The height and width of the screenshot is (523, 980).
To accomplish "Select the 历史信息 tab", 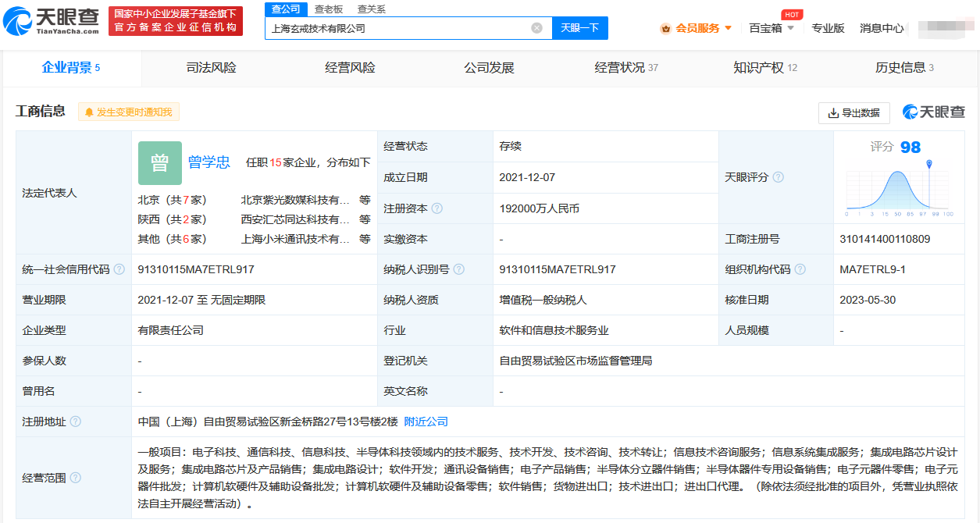I will (x=904, y=68).
